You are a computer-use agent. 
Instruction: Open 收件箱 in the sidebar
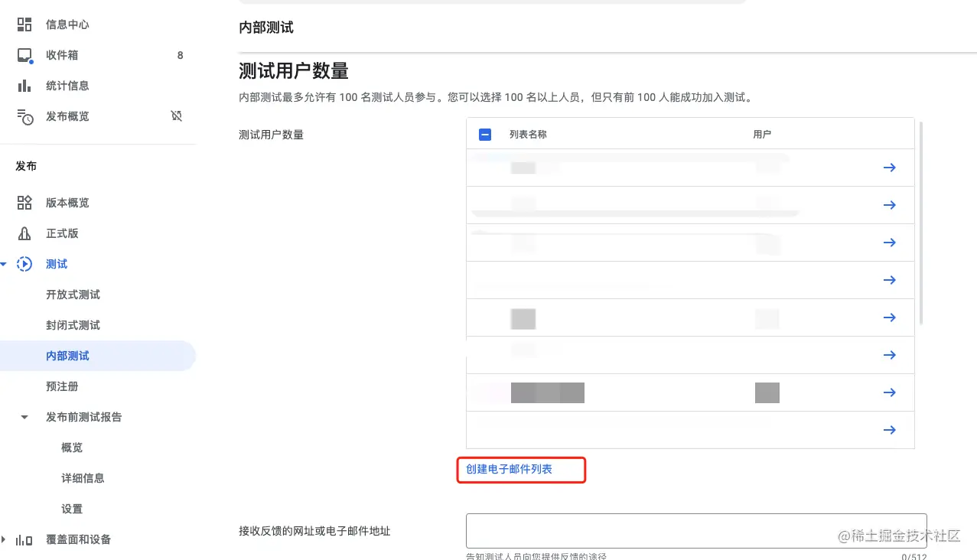[62, 55]
